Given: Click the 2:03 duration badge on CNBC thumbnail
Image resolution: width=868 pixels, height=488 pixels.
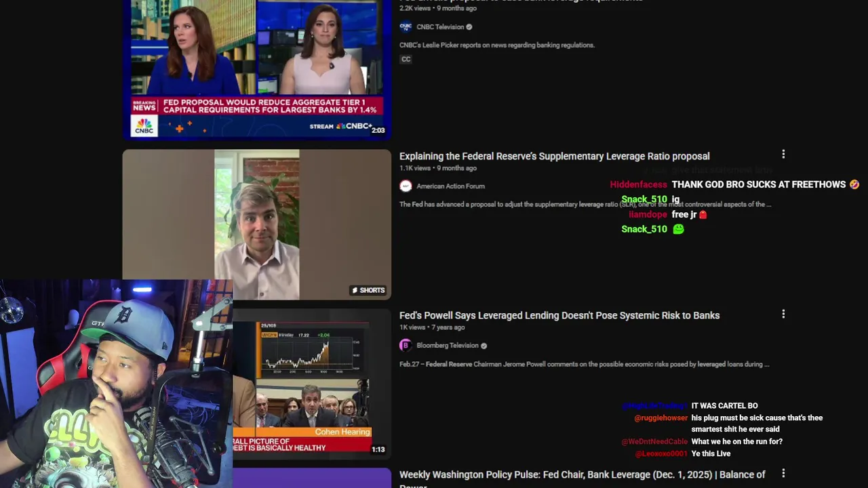Looking at the screenshot, I should point(378,130).
